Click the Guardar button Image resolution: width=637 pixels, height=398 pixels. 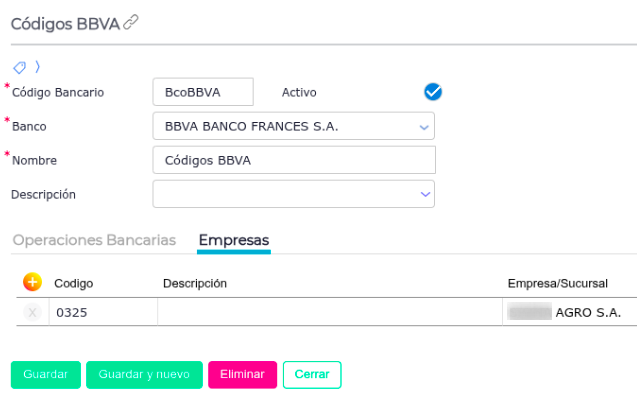[46, 374]
